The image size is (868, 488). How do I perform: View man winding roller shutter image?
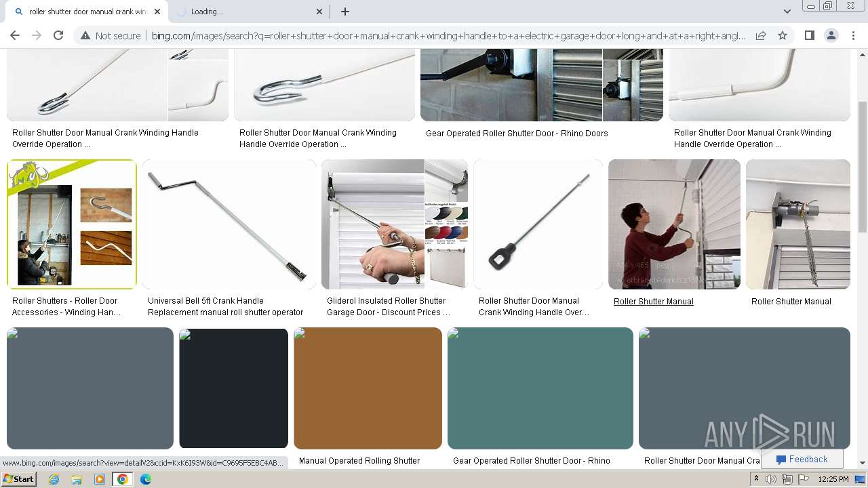pos(674,224)
